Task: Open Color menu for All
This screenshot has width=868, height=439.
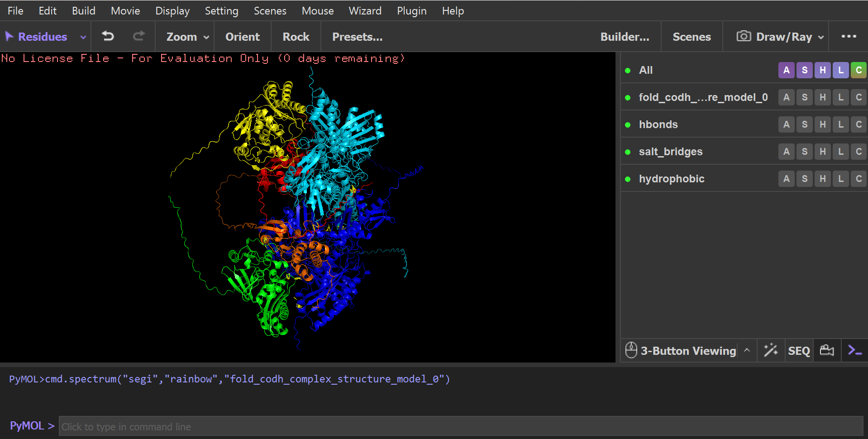Action: point(858,70)
